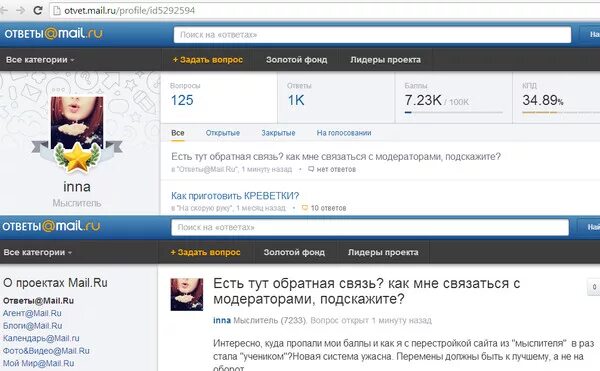Switch to the «Все» filter tab
Image resolution: width=600 pixels, height=371 pixels.
(178, 133)
